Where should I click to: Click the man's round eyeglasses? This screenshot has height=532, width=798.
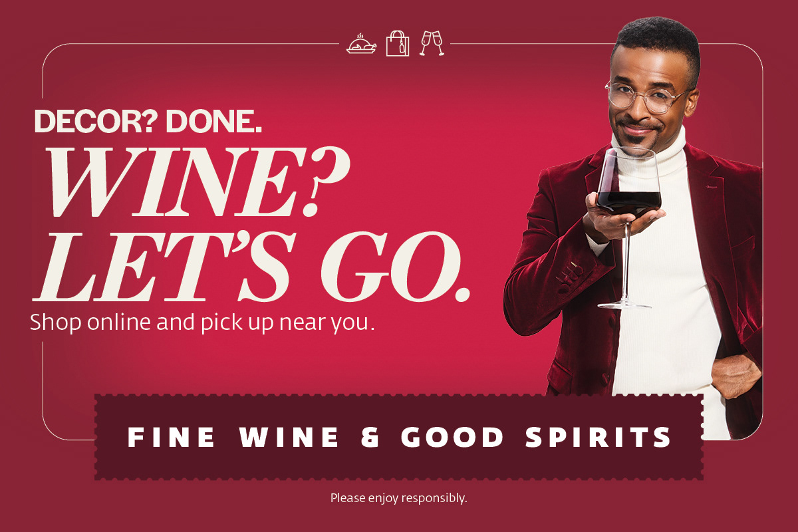(x=646, y=98)
